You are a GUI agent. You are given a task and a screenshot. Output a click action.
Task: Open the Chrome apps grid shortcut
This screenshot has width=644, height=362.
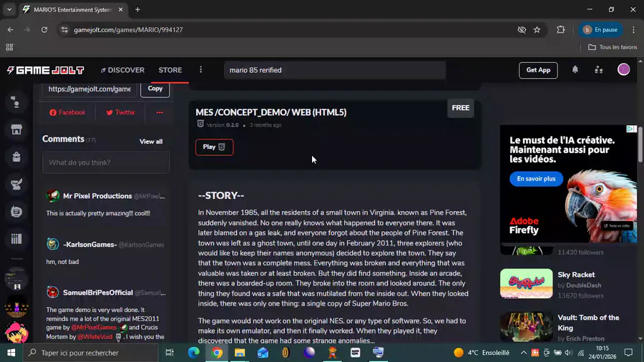pyautogui.click(x=9, y=47)
